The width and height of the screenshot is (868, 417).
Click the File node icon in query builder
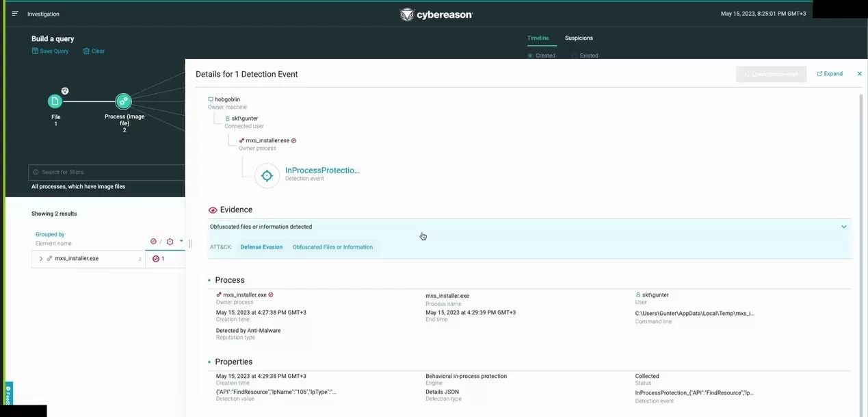(x=55, y=101)
